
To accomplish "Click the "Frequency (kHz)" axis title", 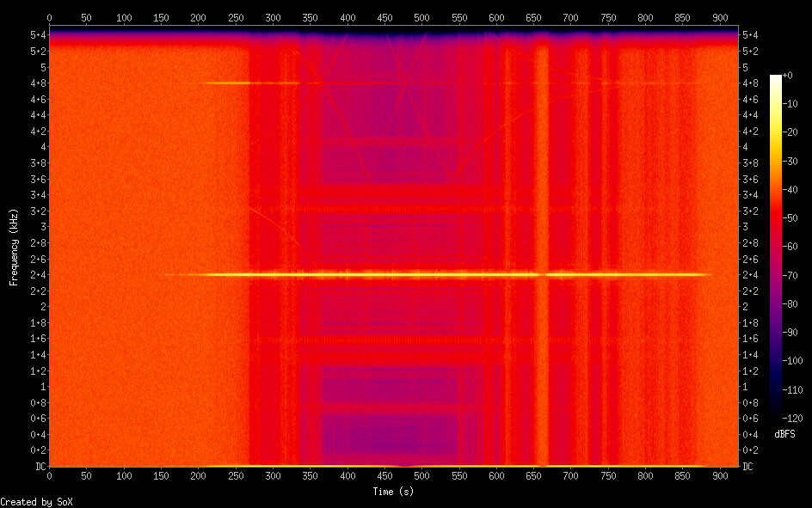I will tap(14, 247).
